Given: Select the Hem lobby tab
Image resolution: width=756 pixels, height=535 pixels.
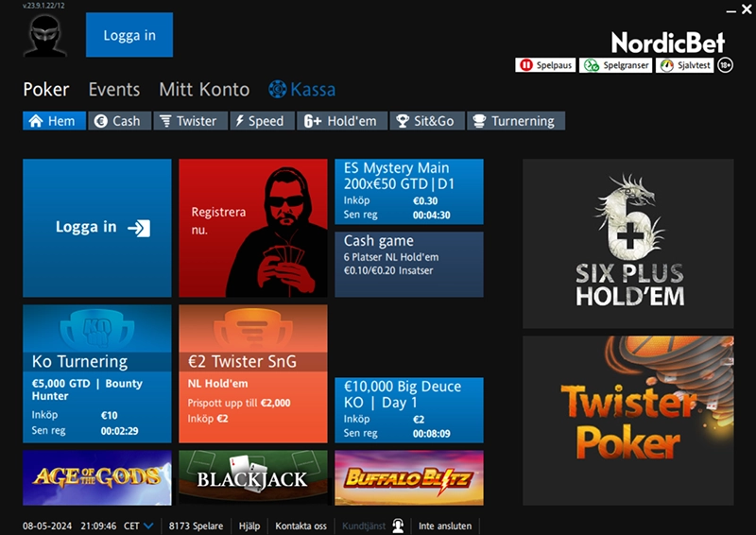Looking at the screenshot, I should 54,121.
